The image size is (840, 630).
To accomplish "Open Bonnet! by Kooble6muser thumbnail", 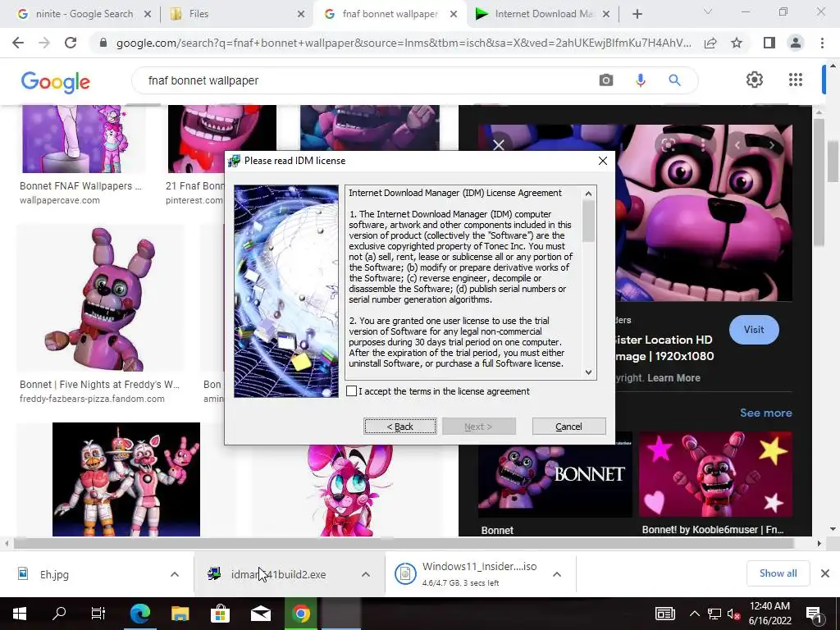I will pos(715,473).
